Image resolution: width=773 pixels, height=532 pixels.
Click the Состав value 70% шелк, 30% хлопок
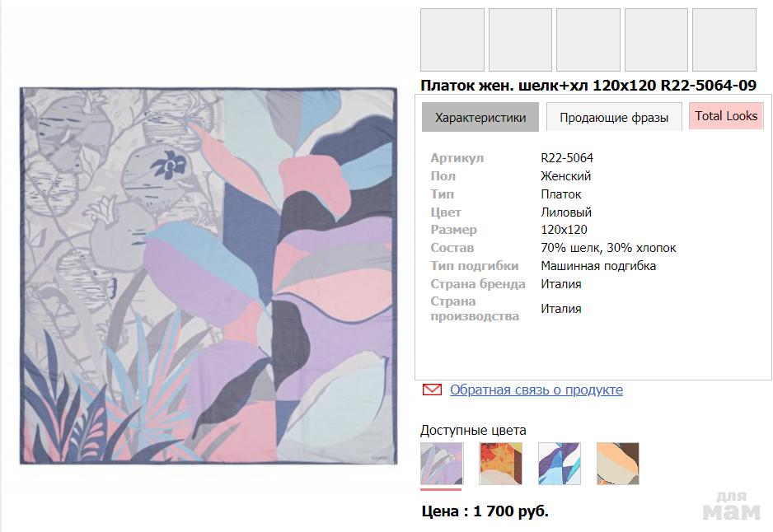608,248
